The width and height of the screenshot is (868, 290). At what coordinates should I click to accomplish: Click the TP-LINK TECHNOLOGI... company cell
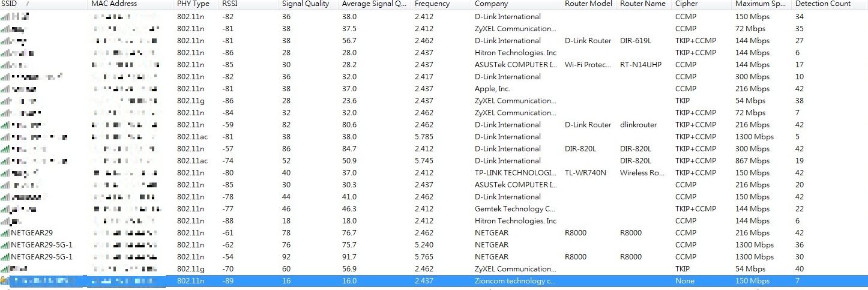pos(516,173)
